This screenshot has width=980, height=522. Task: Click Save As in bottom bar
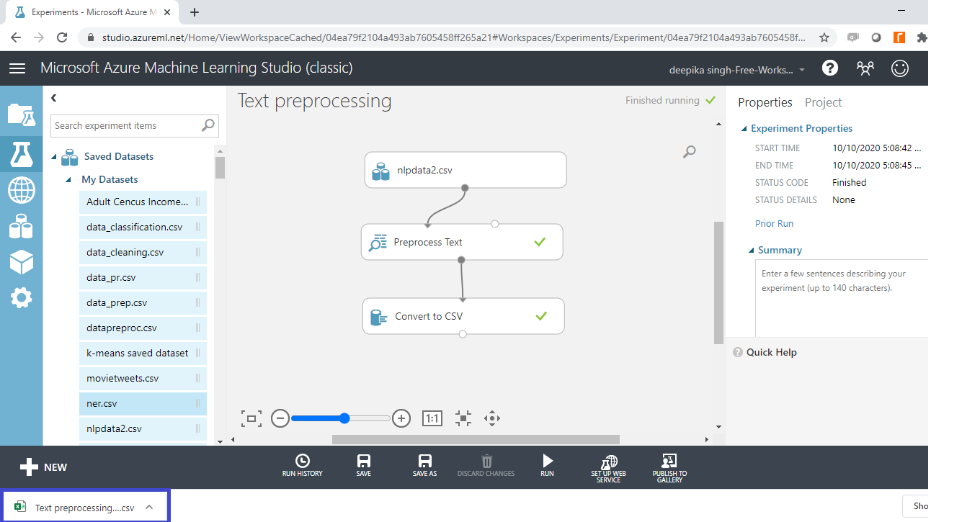click(x=425, y=466)
